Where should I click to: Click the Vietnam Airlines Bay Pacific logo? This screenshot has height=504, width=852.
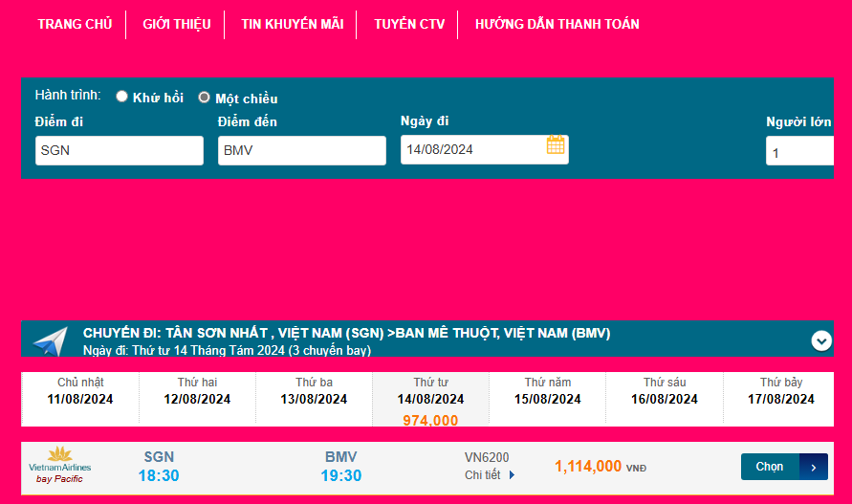59,466
